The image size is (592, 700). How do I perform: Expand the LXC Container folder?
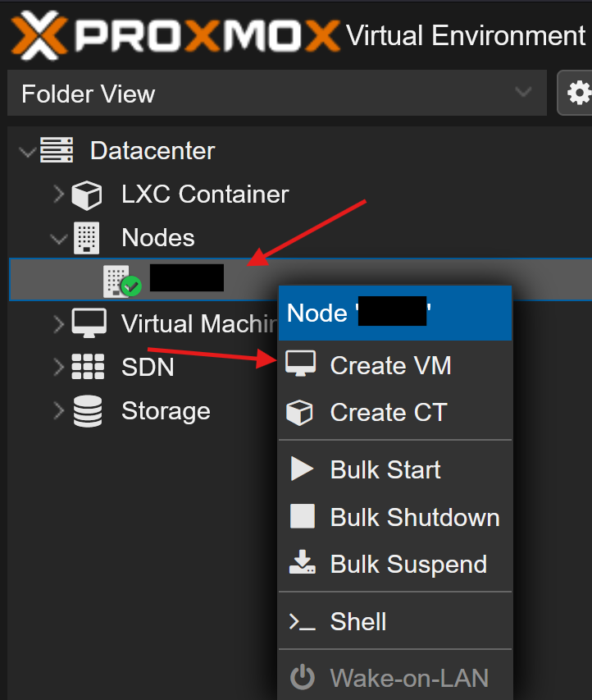(58, 194)
